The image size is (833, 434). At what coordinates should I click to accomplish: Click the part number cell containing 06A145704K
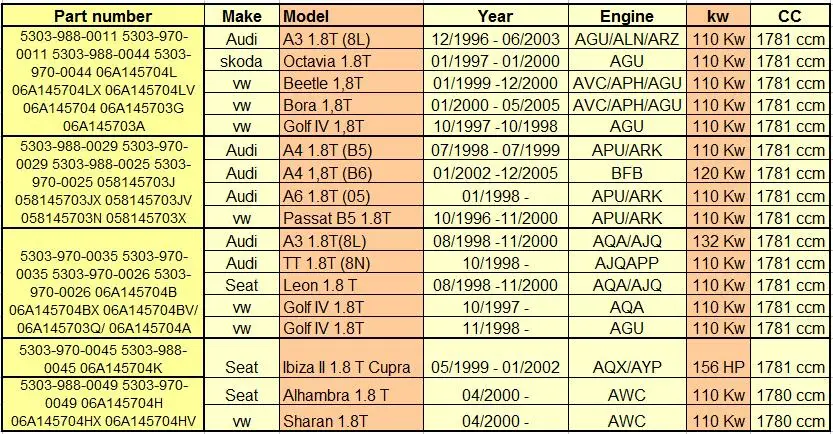[x=103, y=358]
